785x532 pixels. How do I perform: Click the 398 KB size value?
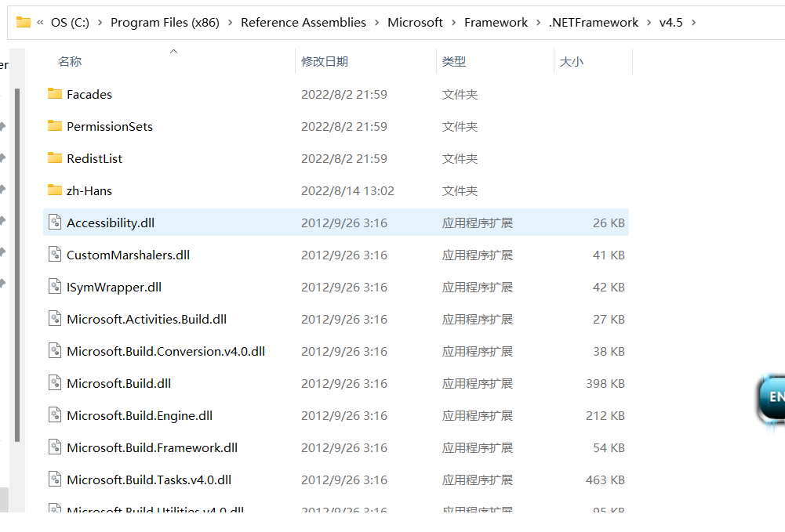pyautogui.click(x=605, y=383)
